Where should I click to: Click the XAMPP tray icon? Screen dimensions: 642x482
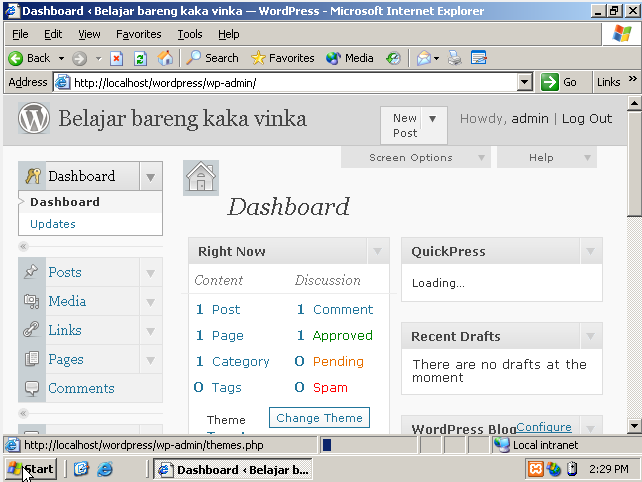(x=535, y=469)
